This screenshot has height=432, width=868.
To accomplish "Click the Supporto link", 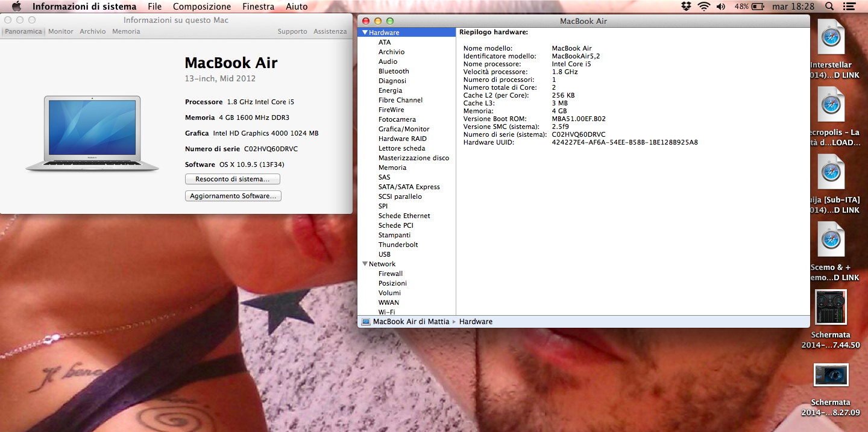I will pyautogui.click(x=292, y=31).
